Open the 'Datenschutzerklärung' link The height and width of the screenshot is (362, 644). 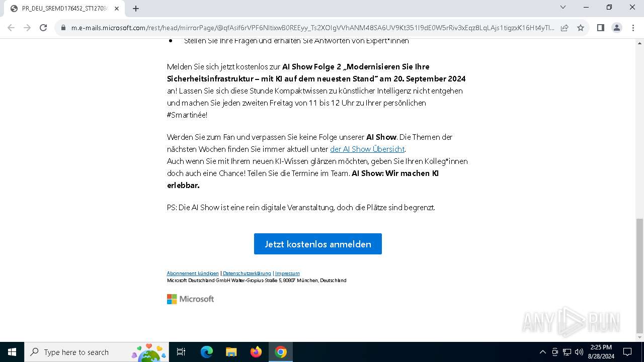[247, 274]
